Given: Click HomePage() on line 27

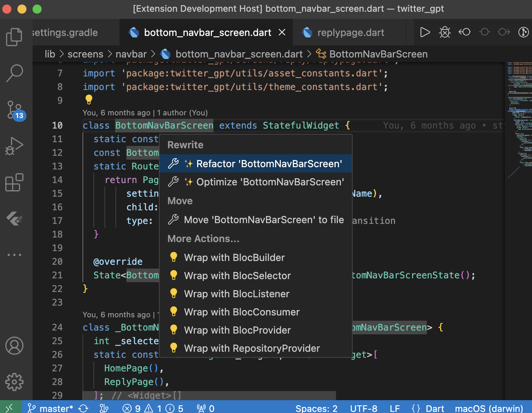Looking at the screenshot, I should 131,368.
